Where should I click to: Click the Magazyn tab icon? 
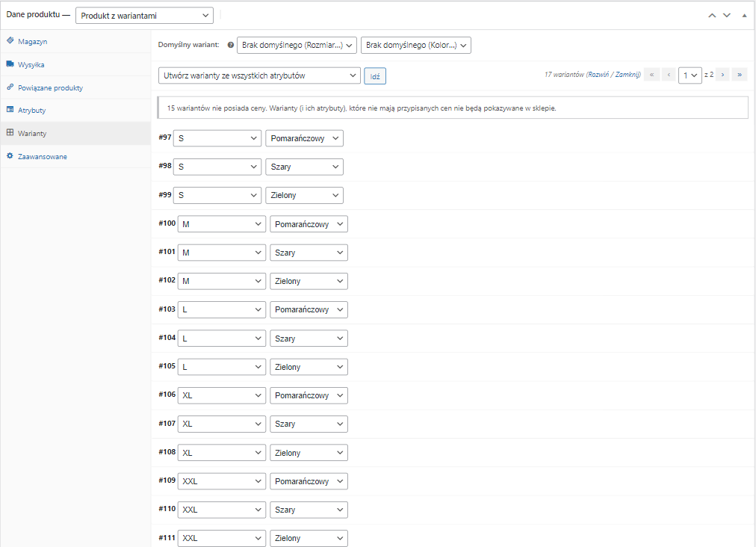pyautogui.click(x=10, y=41)
